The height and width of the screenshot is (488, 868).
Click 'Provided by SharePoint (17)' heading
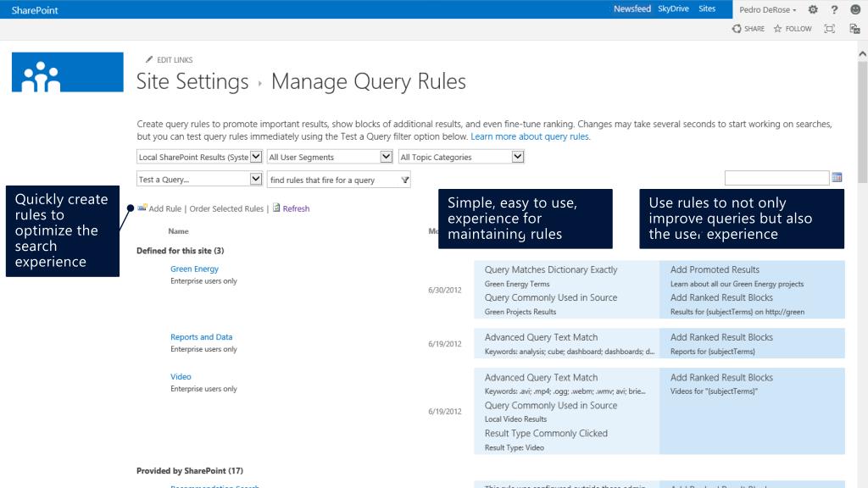190,471
